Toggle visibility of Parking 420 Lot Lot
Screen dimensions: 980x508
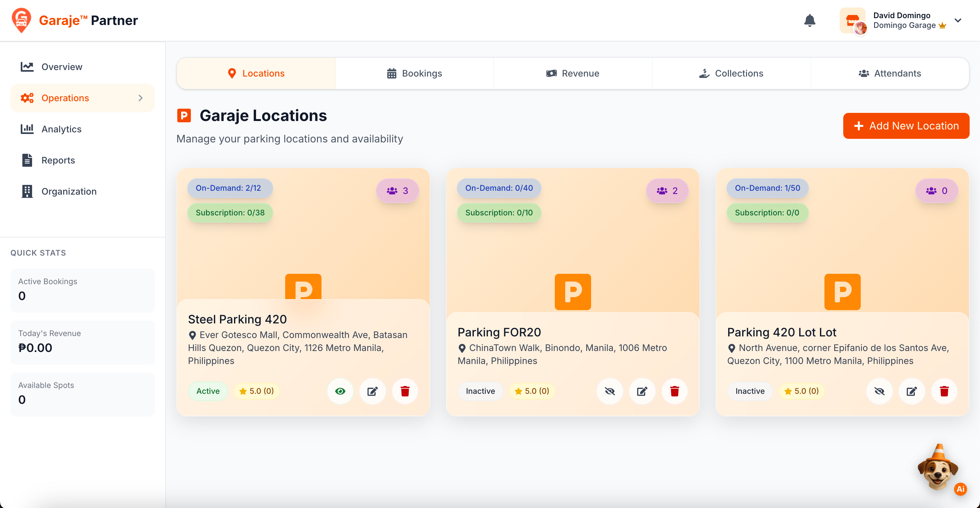click(879, 391)
